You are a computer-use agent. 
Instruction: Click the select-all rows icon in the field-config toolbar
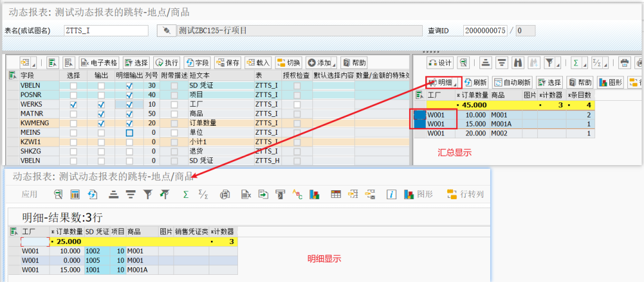52,63
